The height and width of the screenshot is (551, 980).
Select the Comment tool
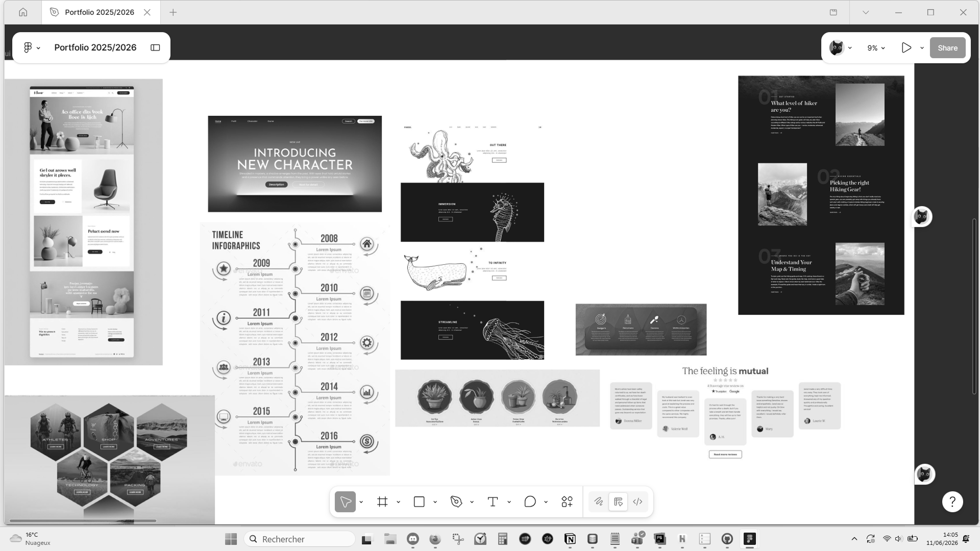pos(530,502)
